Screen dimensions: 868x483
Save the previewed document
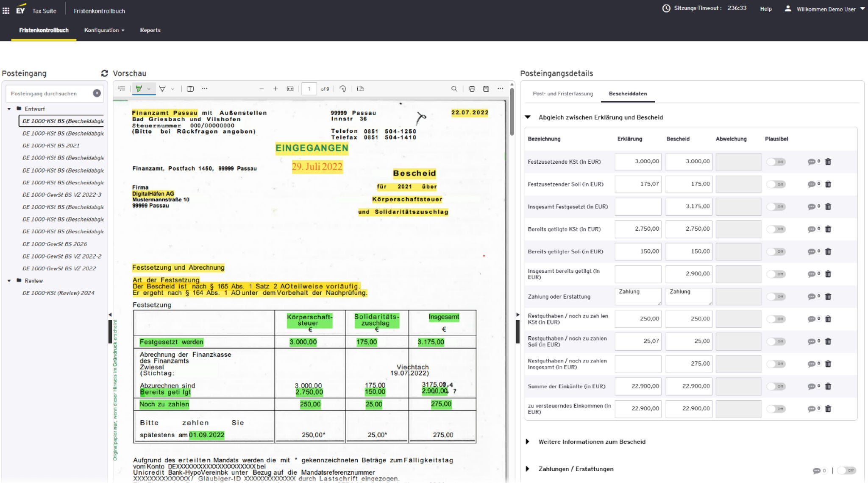point(486,89)
